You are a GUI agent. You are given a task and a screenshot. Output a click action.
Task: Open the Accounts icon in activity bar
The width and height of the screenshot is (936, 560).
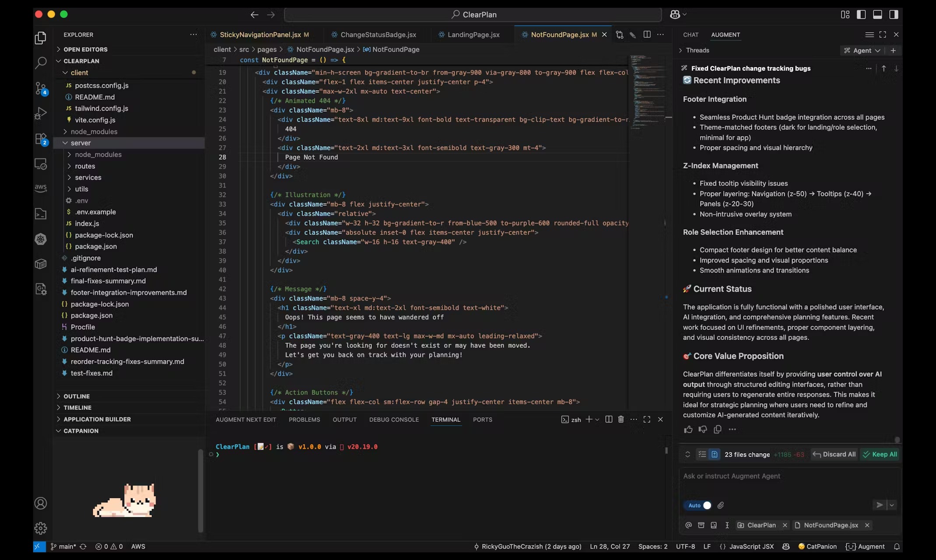tap(41, 504)
